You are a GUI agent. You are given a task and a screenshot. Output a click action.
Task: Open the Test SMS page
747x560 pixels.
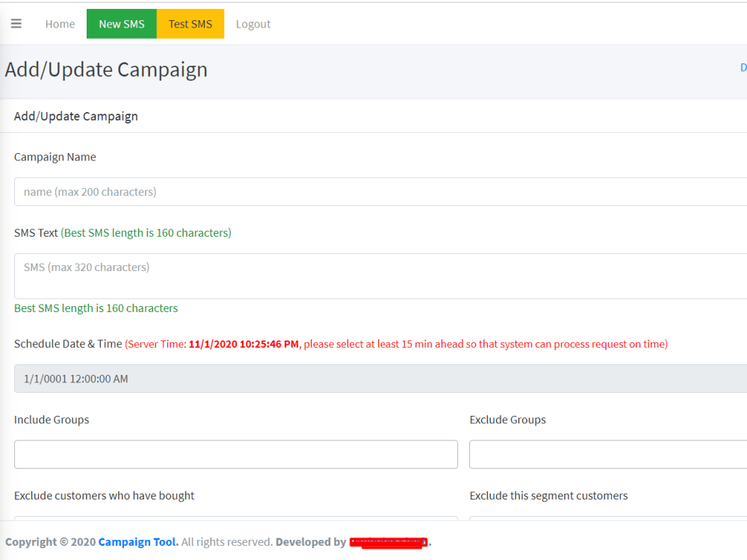(190, 23)
